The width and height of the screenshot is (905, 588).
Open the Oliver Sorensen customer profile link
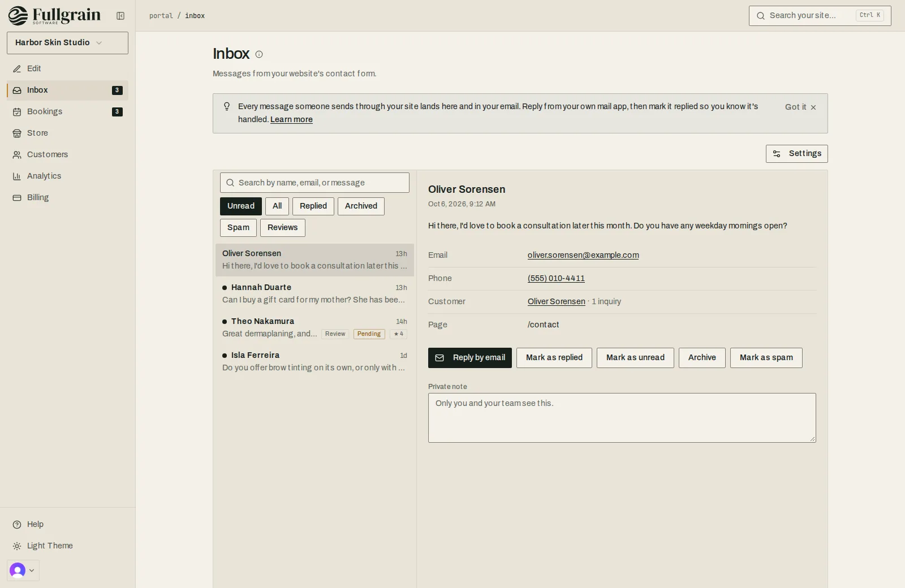pyautogui.click(x=556, y=301)
